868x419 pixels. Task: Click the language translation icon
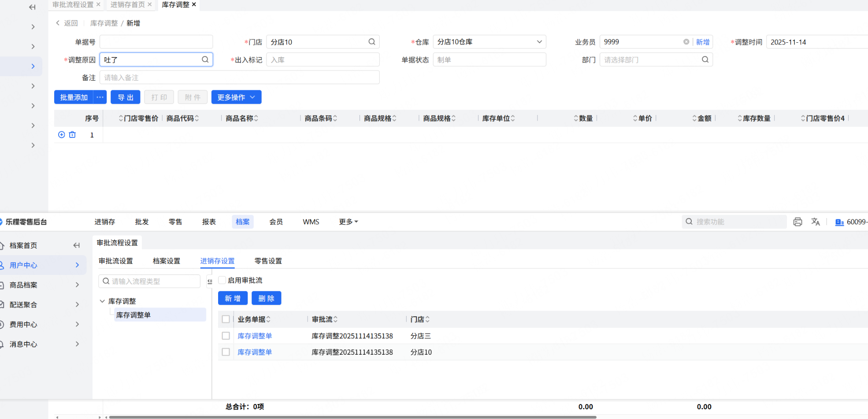tap(816, 222)
